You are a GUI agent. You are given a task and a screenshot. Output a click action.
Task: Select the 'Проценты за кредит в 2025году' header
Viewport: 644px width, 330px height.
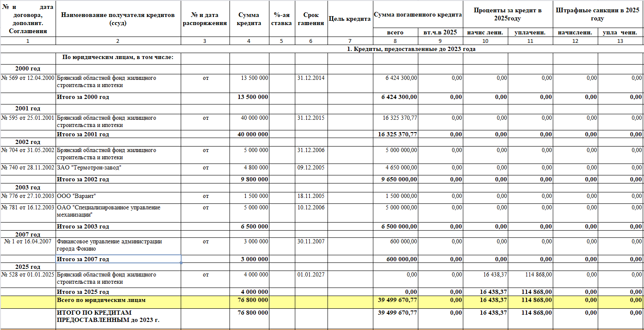508,14
